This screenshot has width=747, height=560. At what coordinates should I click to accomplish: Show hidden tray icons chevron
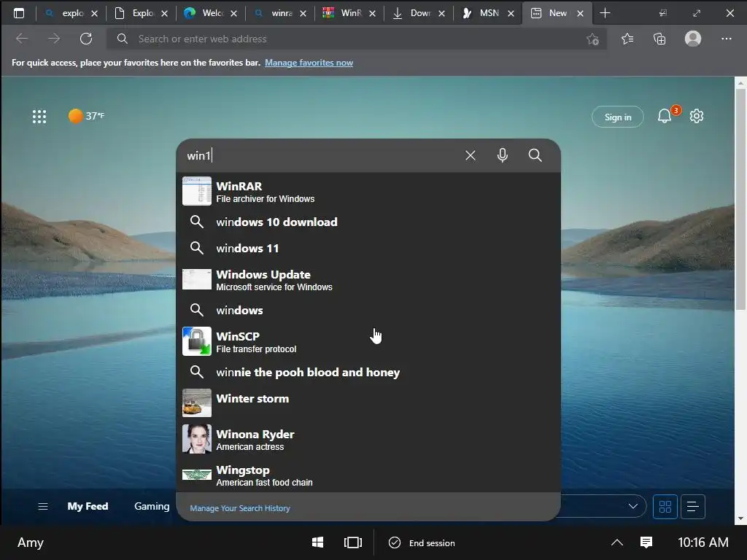point(617,542)
